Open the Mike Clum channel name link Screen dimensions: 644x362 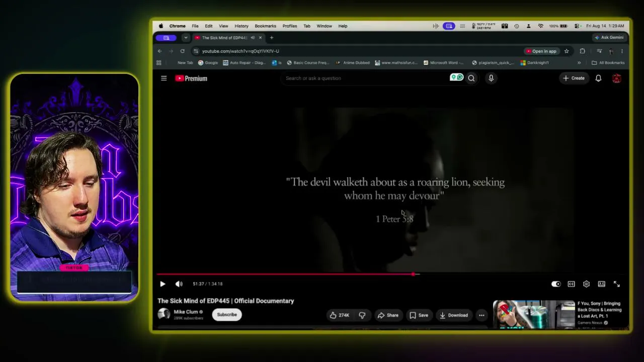click(x=186, y=312)
